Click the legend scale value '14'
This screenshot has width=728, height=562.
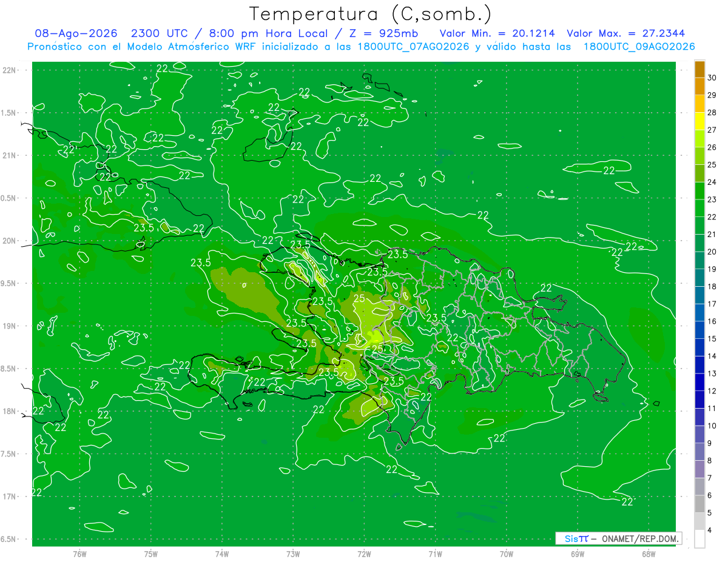point(712,356)
